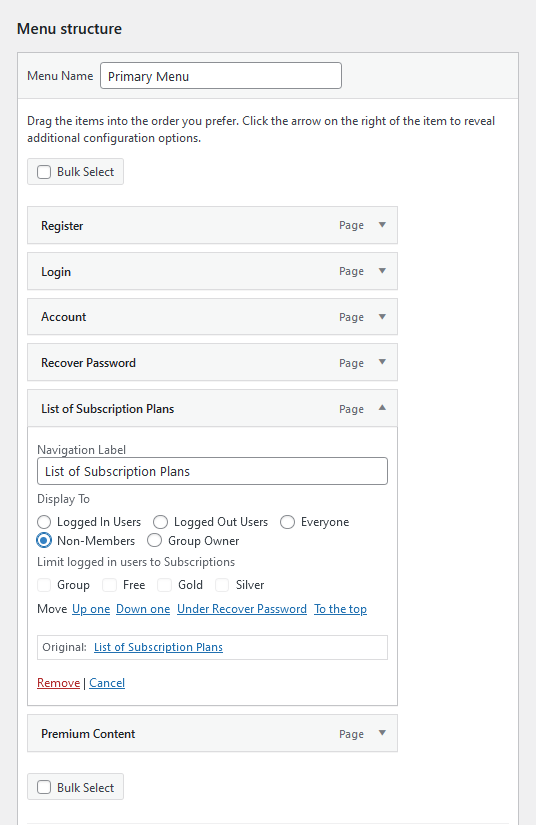Click the Under Recover Password link
536x825 pixels.
(x=242, y=609)
